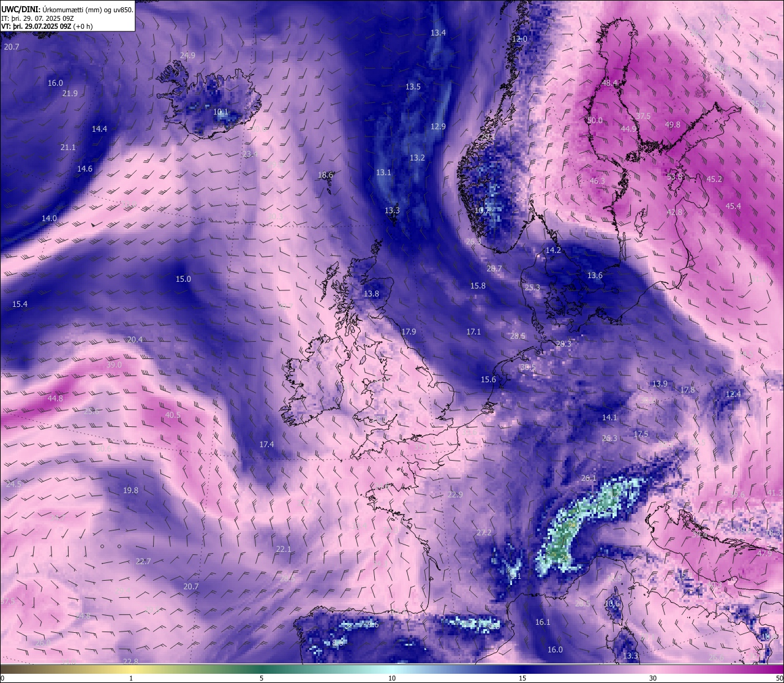Image resolution: width=784 pixels, height=683 pixels.
Task: Click the 12.4 value label
Action: (733, 394)
